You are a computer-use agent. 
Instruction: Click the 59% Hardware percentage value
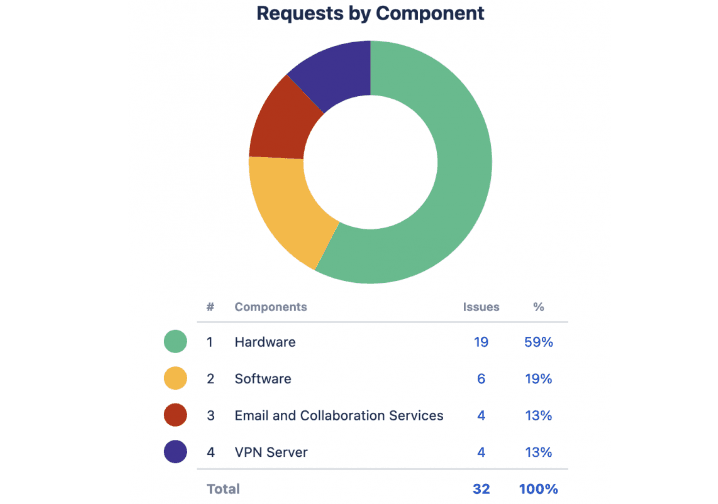[539, 342]
